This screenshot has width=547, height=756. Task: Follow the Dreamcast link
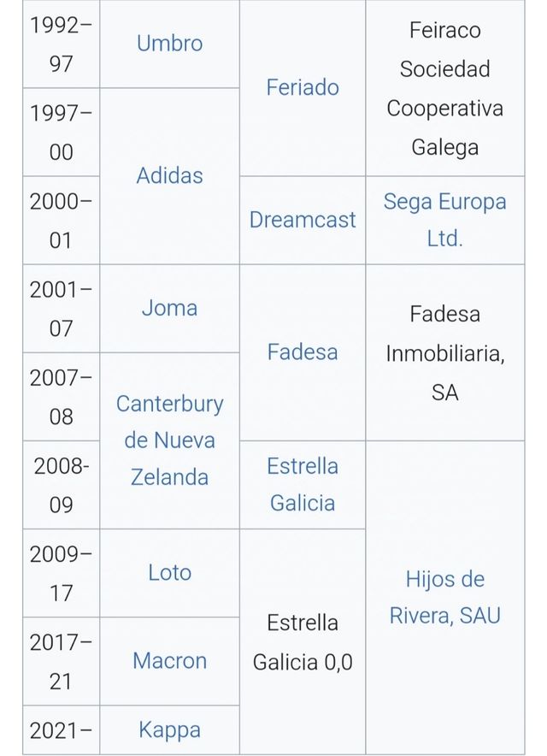coord(303,220)
